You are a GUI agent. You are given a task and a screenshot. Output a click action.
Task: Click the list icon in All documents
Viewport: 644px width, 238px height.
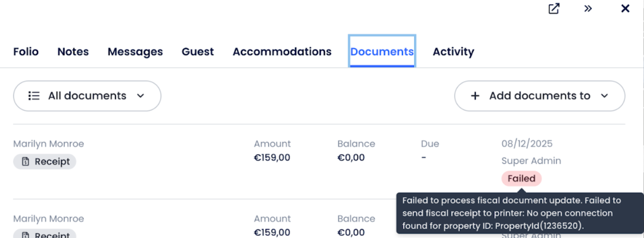tap(34, 96)
